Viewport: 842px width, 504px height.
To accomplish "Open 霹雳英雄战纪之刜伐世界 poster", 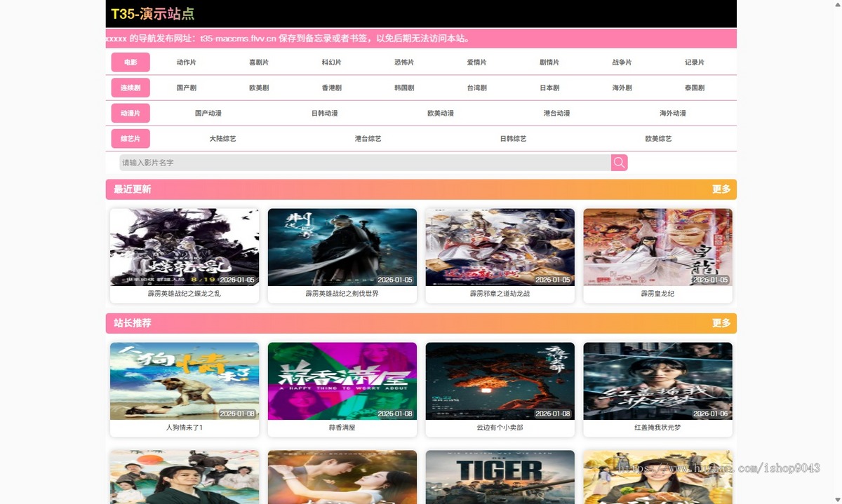I will [x=342, y=247].
